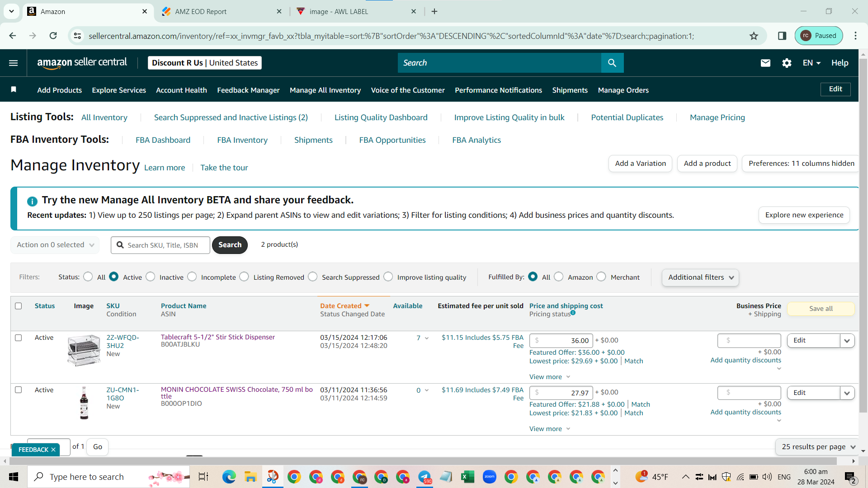Bookmark this page with the star icon
868x488 pixels.
click(754, 36)
